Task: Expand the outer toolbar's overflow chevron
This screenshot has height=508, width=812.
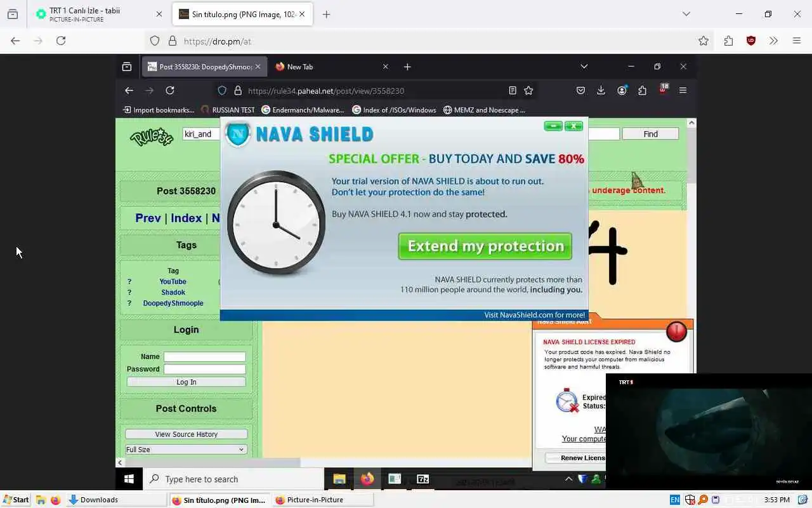Action: click(x=773, y=41)
